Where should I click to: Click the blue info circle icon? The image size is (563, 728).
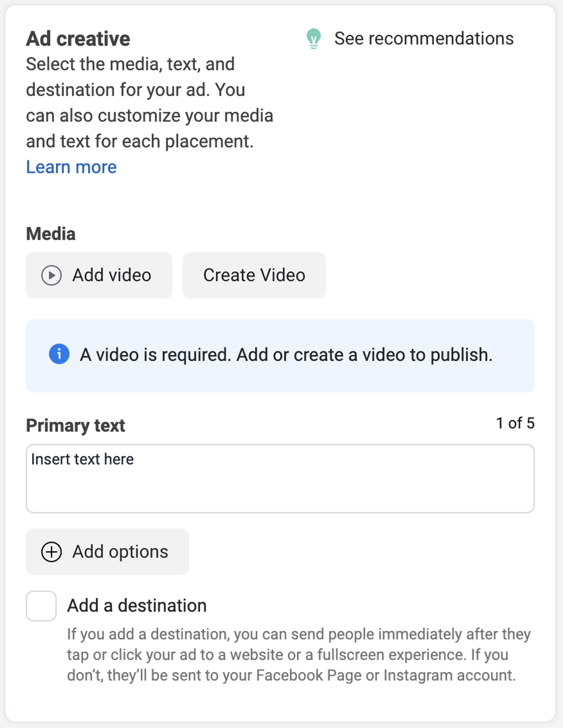pyautogui.click(x=59, y=354)
